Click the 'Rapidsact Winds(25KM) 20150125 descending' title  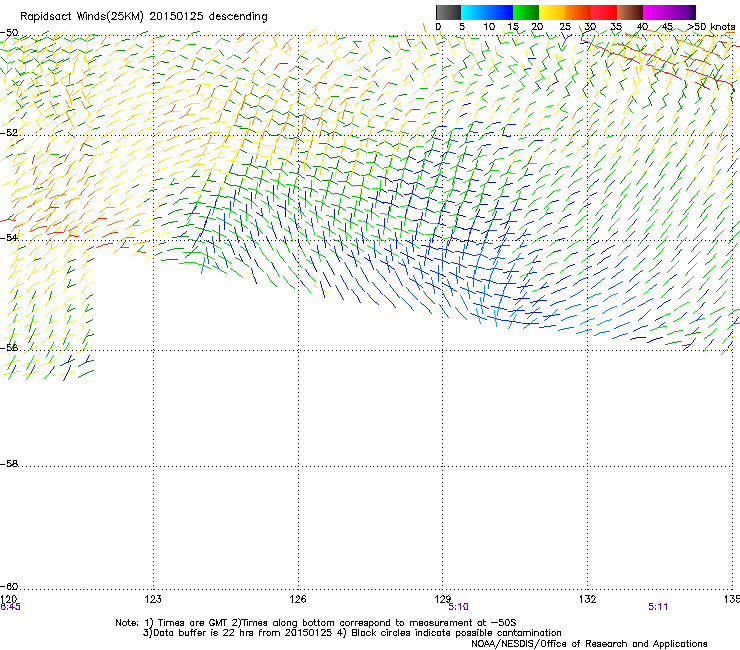click(x=143, y=17)
